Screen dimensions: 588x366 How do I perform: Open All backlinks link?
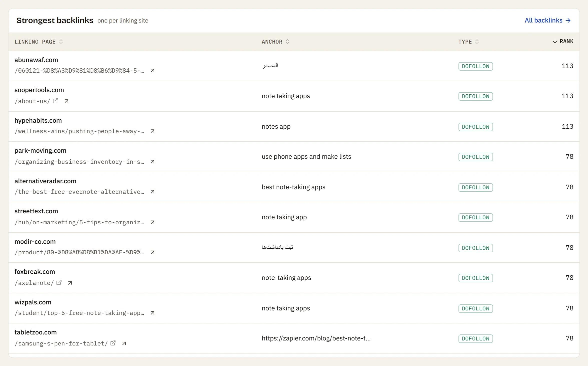click(x=547, y=20)
